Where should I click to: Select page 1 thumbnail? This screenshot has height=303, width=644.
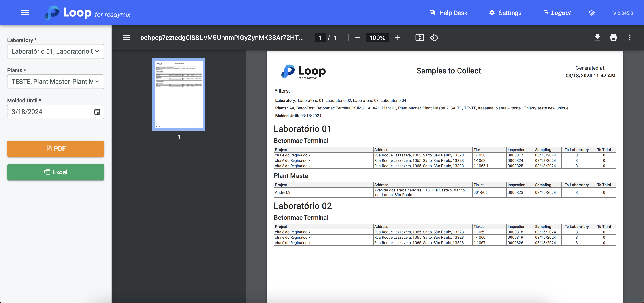tap(179, 95)
